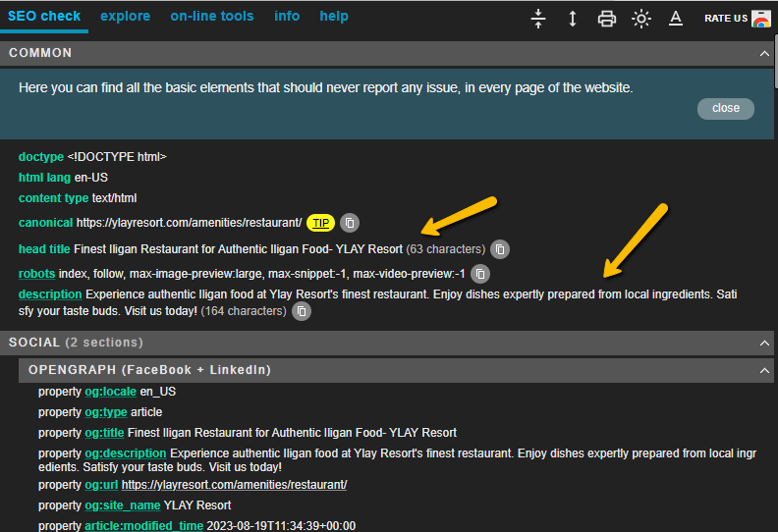Click the YLAY Resort site name value
This screenshot has width=778, height=532.
197,505
